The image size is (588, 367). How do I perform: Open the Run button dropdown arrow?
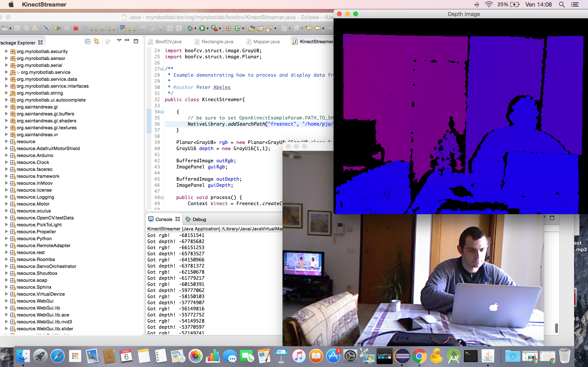point(208,29)
